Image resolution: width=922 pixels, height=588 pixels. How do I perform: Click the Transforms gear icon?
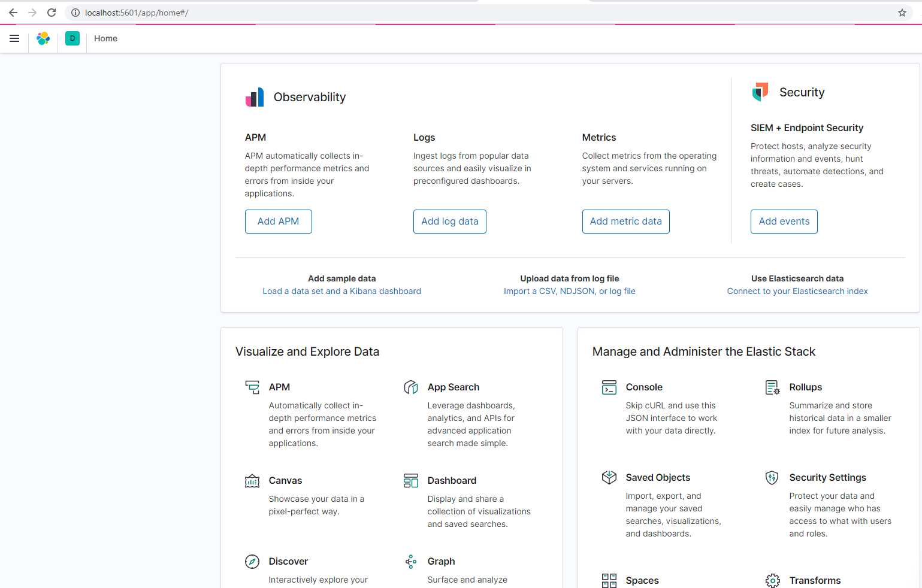[x=773, y=580]
